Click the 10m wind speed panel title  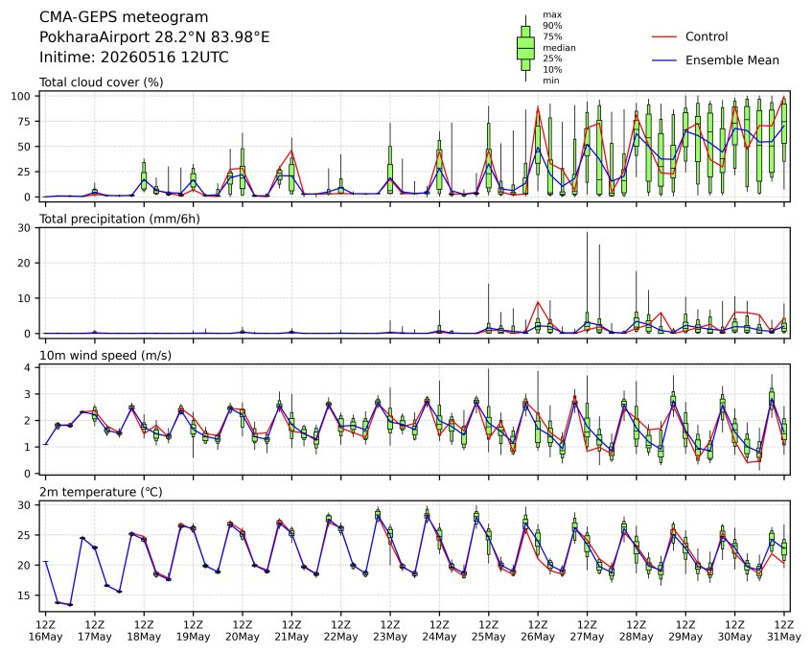point(105,356)
